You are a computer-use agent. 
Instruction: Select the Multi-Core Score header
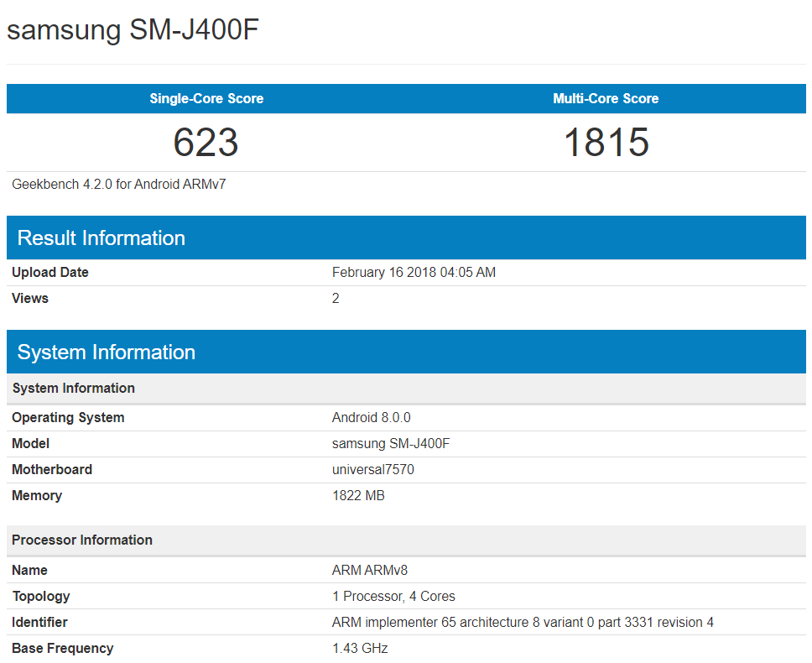(x=606, y=98)
